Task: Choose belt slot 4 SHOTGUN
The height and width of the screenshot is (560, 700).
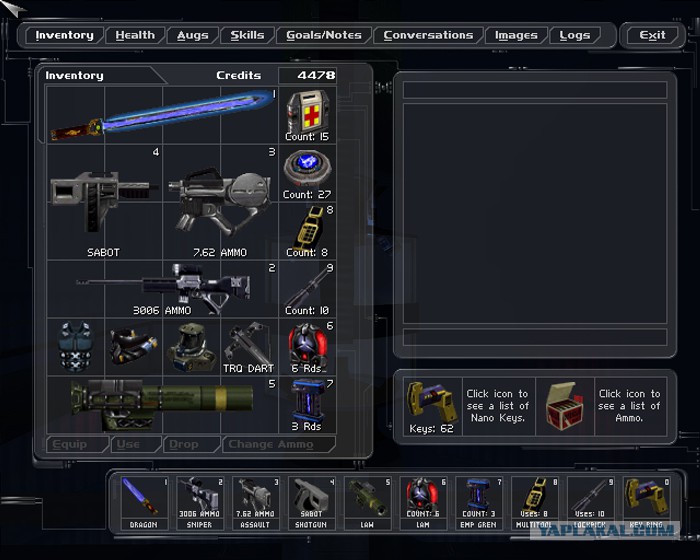Action: pyautogui.click(x=312, y=503)
